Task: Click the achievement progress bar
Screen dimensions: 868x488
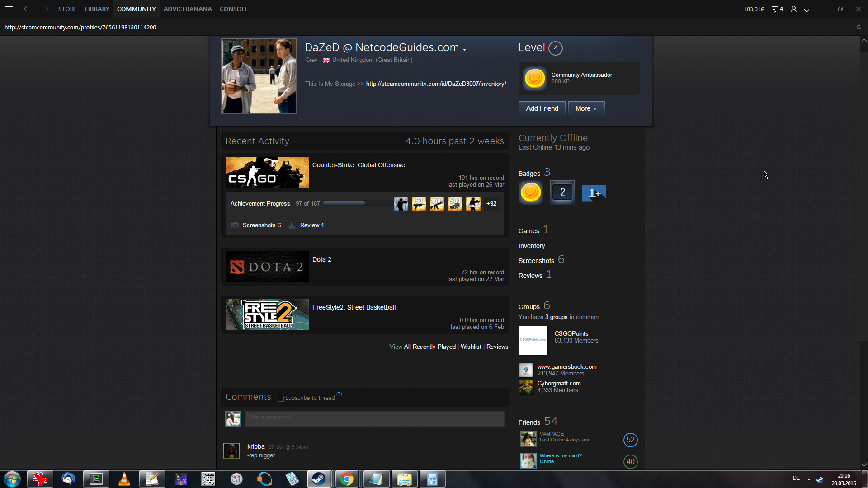Action: point(344,203)
